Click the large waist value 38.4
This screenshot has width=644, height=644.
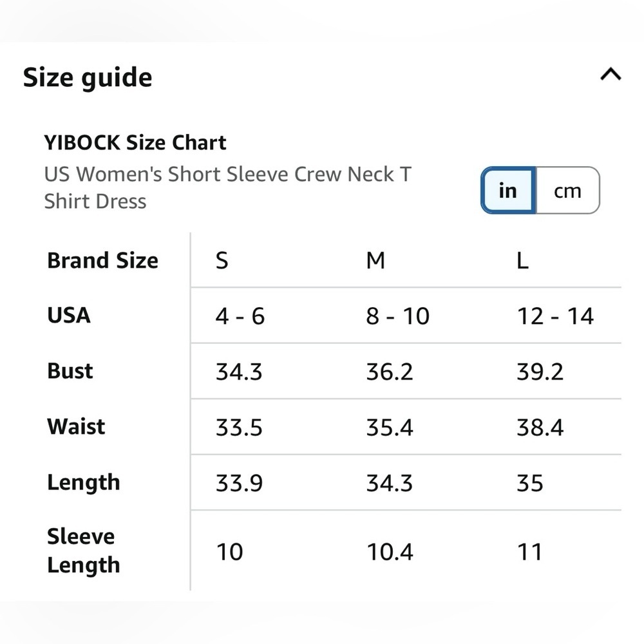click(540, 427)
